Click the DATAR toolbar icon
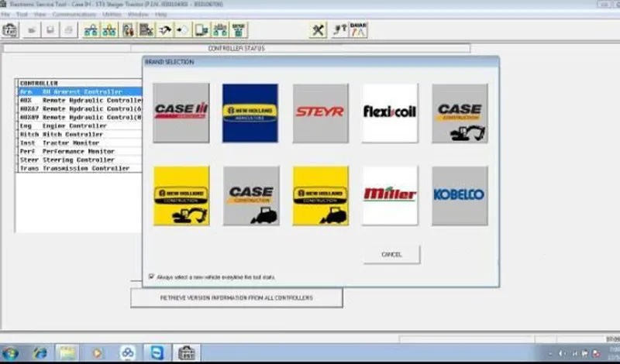The width and height of the screenshot is (620, 364). click(358, 30)
